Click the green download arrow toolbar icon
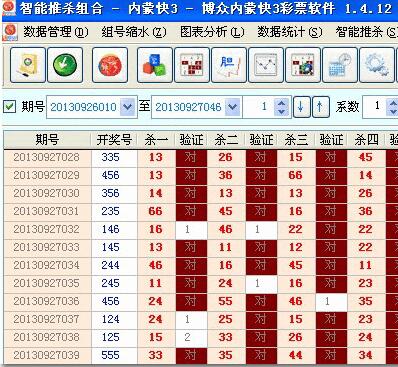 point(65,65)
